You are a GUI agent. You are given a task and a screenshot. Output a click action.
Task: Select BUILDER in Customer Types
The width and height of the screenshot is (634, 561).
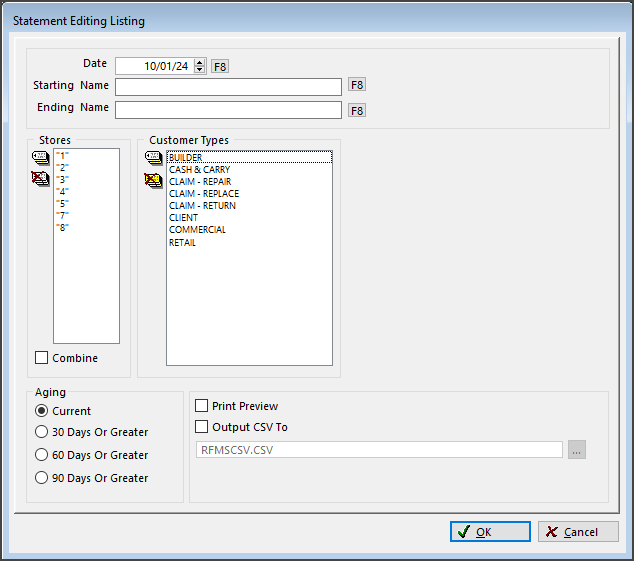(249, 157)
